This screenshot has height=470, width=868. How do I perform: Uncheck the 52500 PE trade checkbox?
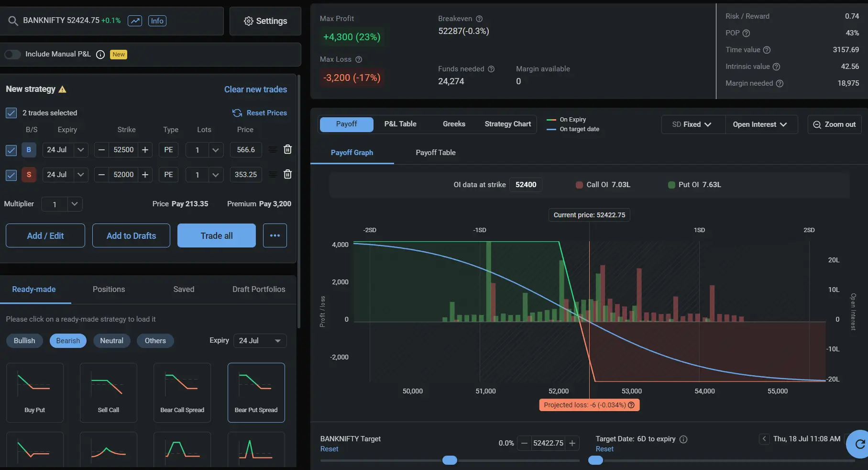click(11, 150)
